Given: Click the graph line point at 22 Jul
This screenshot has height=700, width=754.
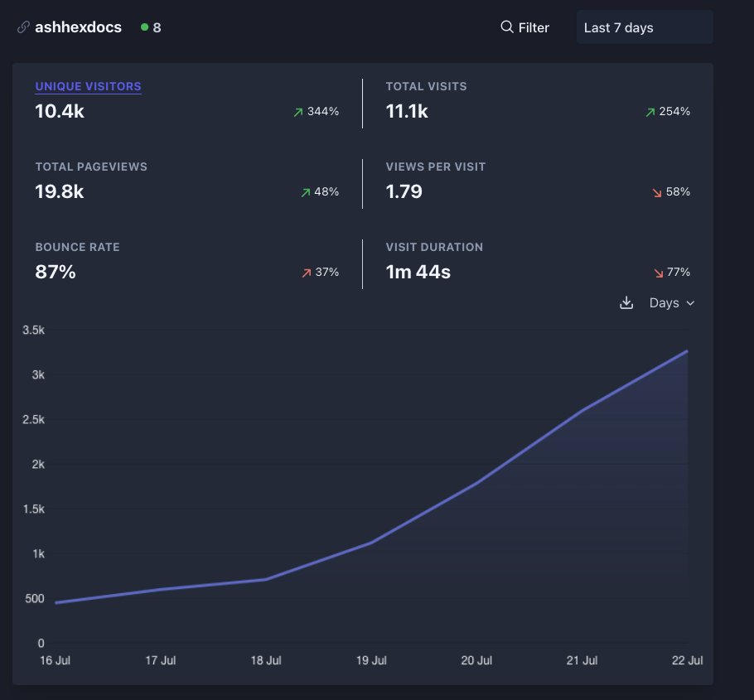Looking at the screenshot, I should coord(687,351).
